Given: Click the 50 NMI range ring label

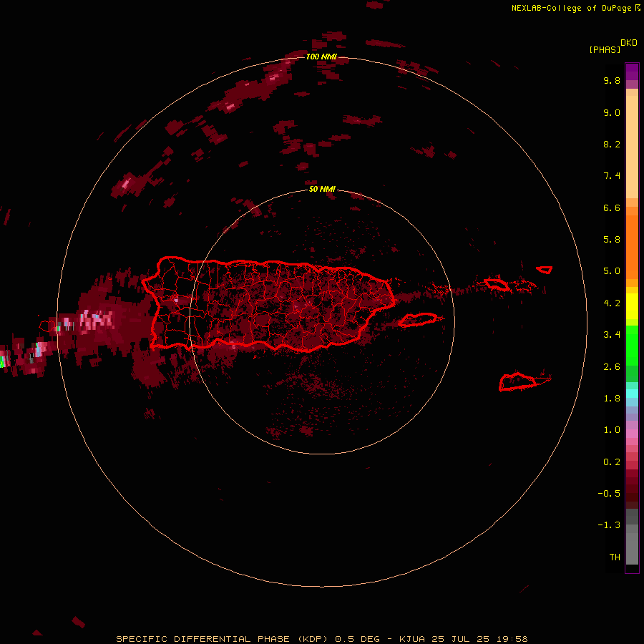Looking at the screenshot, I should click(x=322, y=189).
